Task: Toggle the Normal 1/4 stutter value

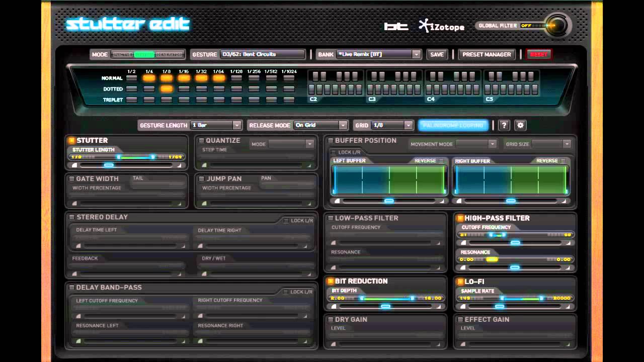Action: (x=149, y=78)
